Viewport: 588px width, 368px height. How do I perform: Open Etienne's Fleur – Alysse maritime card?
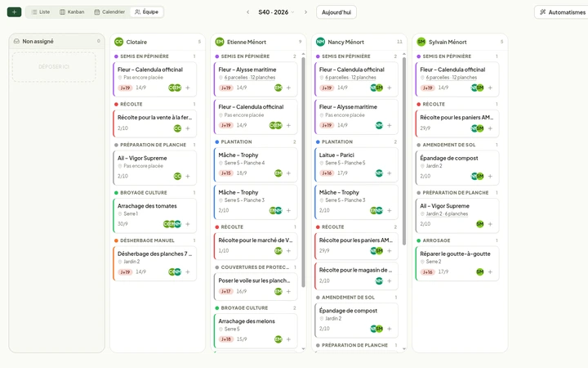pyautogui.click(x=256, y=79)
